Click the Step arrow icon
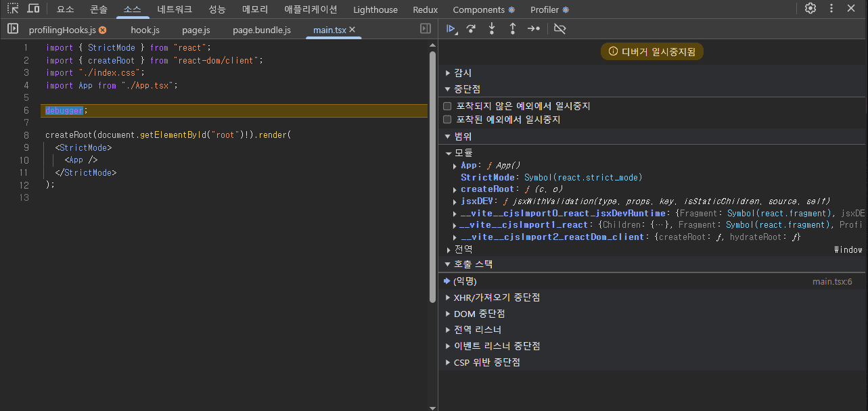 (534, 28)
